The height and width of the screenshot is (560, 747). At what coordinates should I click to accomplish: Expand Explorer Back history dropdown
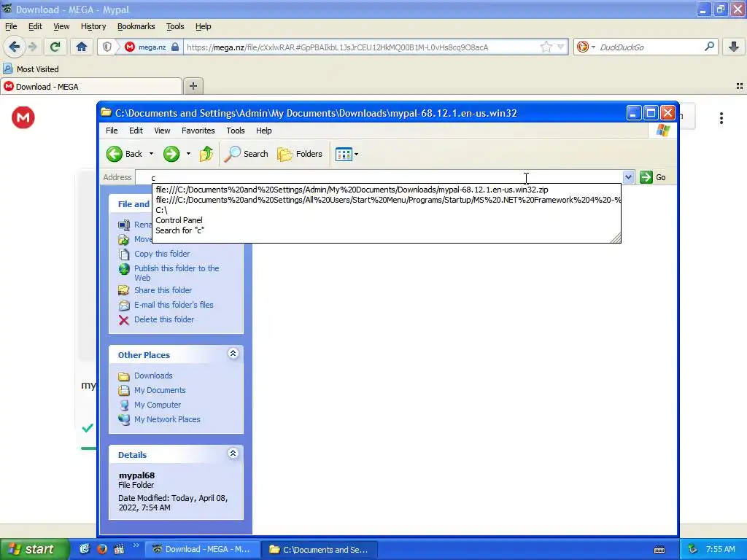[151, 154]
